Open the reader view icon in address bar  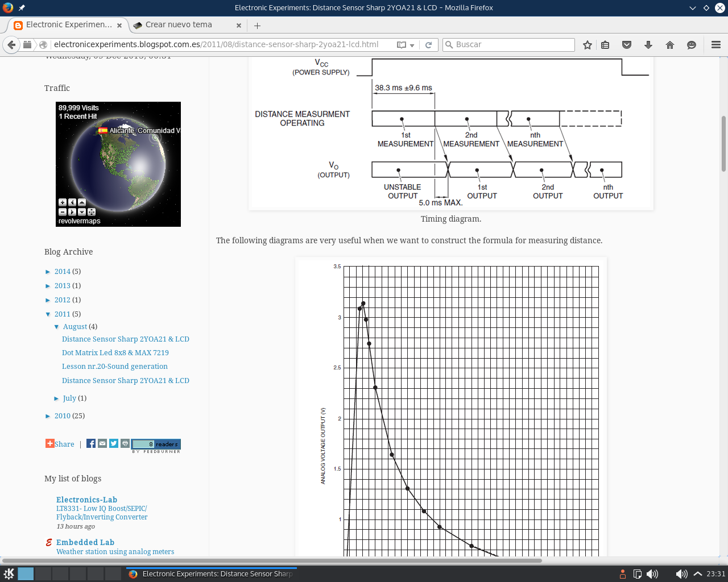(x=402, y=45)
